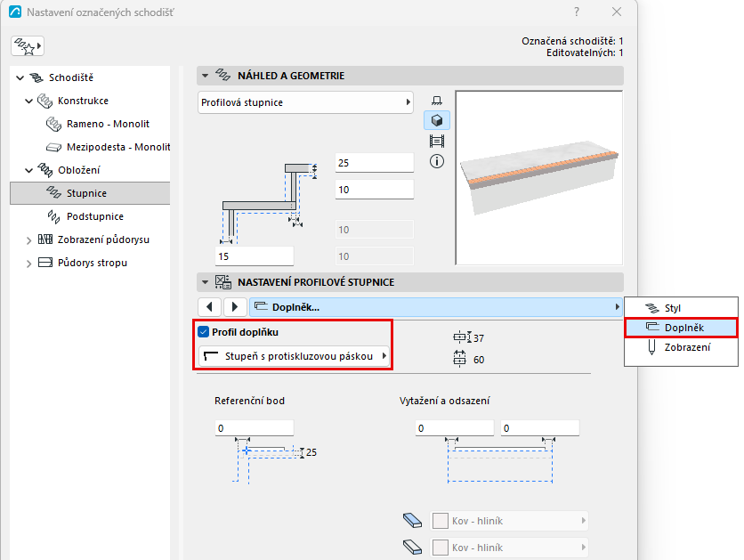Image resolution: width=744 pixels, height=560 pixels.
Task: Expand the Zobrazení půdorysu chevron
Action: pos(29,240)
